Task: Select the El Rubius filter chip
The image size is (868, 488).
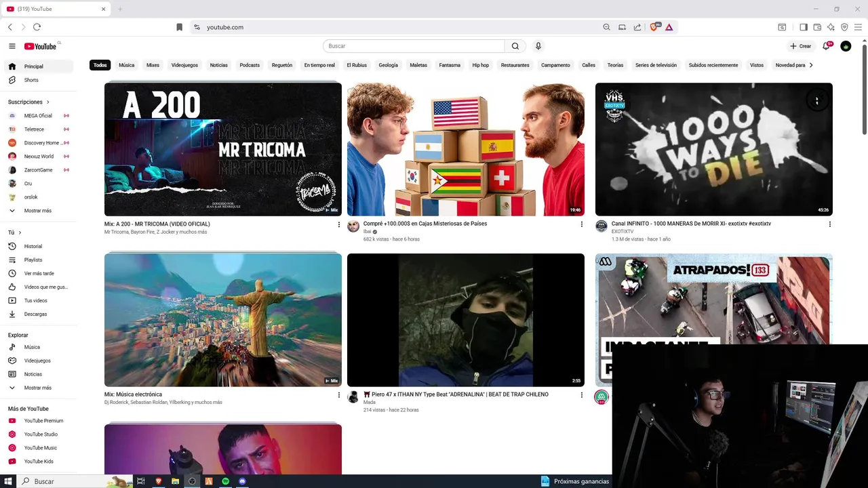Action: point(357,65)
